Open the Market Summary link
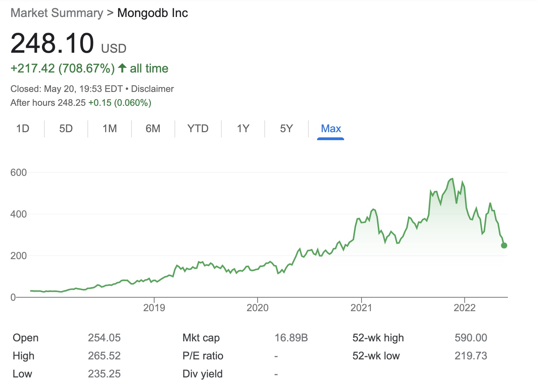537x392 pixels. [57, 13]
